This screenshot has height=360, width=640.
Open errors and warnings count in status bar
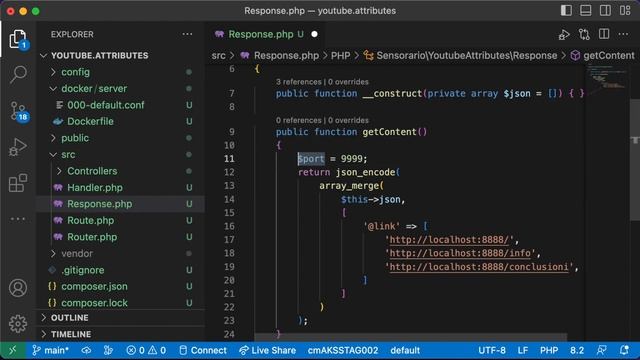click(x=146, y=350)
